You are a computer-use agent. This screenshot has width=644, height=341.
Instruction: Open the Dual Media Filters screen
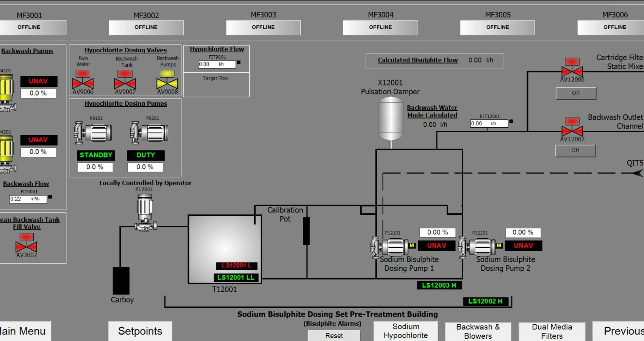[x=552, y=331]
